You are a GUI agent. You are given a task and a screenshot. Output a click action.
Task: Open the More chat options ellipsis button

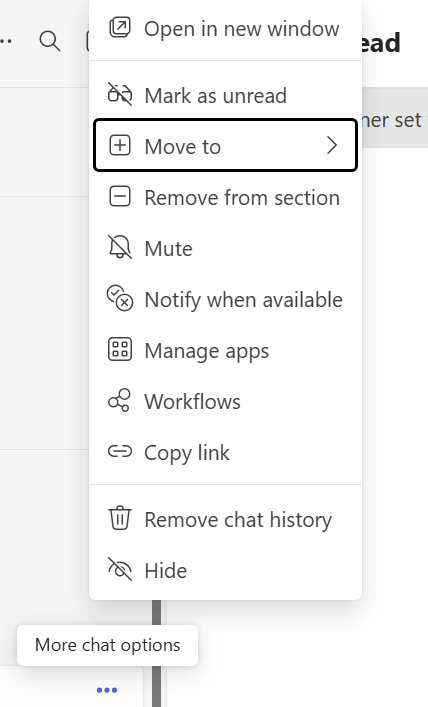[x=107, y=690]
